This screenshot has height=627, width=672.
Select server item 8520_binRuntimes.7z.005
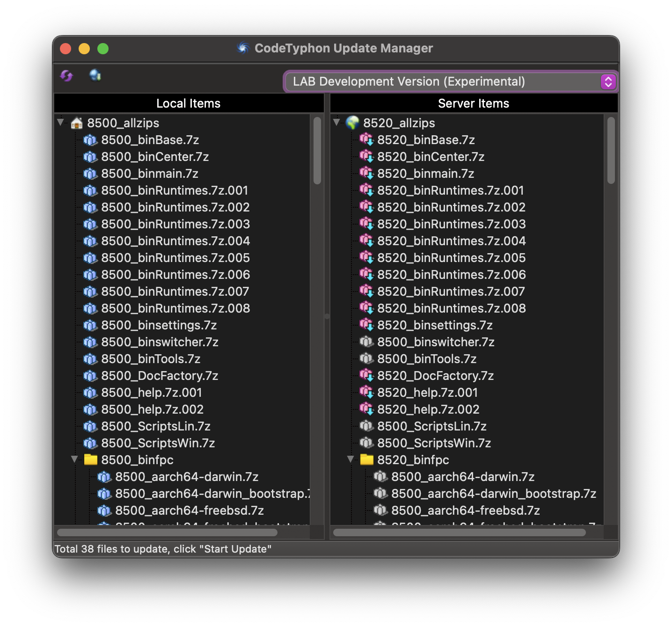[x=452, y=258]
